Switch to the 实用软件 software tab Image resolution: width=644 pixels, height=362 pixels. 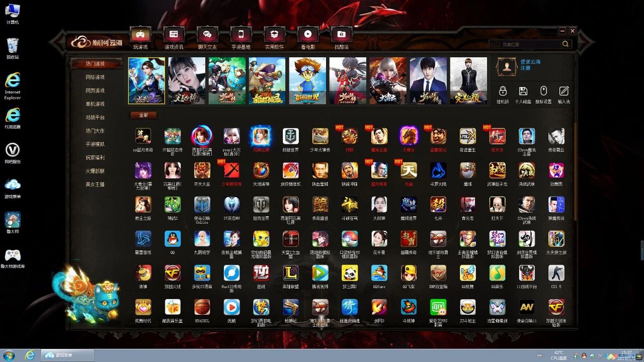pos(274,38)
